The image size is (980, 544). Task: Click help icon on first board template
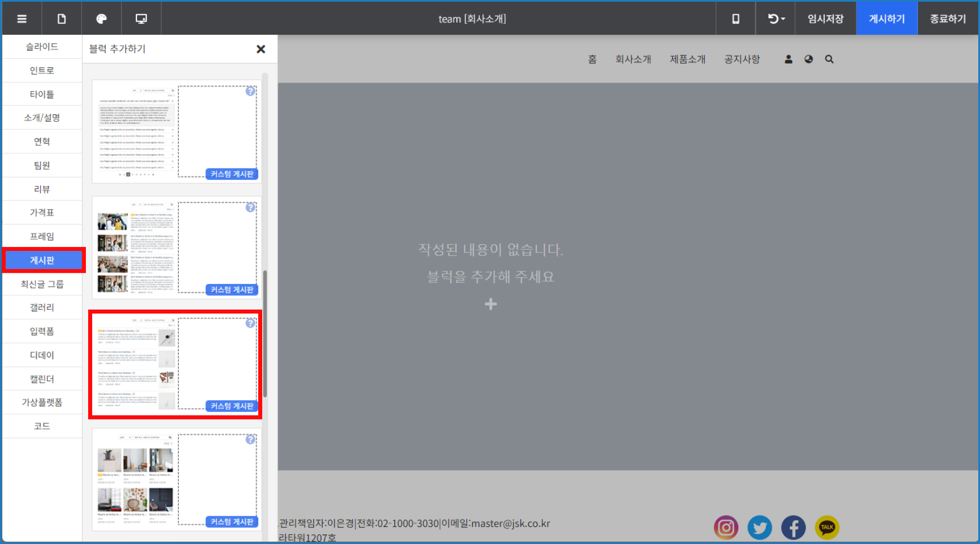(250, 91)
